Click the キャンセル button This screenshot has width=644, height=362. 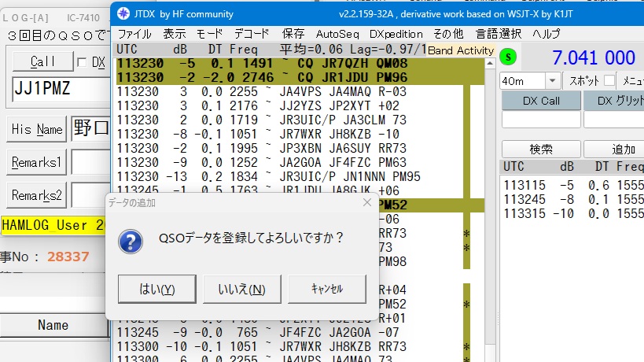(326, 289)
